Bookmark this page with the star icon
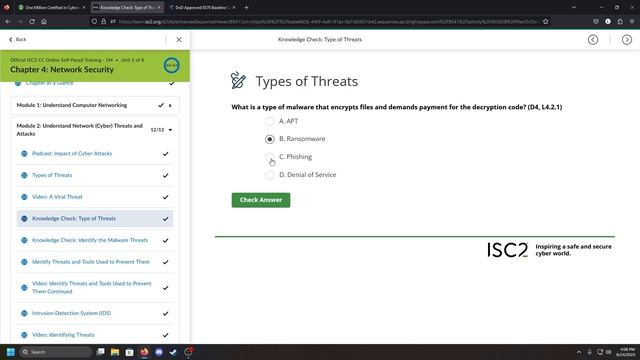640x360 pixels. tap(546, 21)
